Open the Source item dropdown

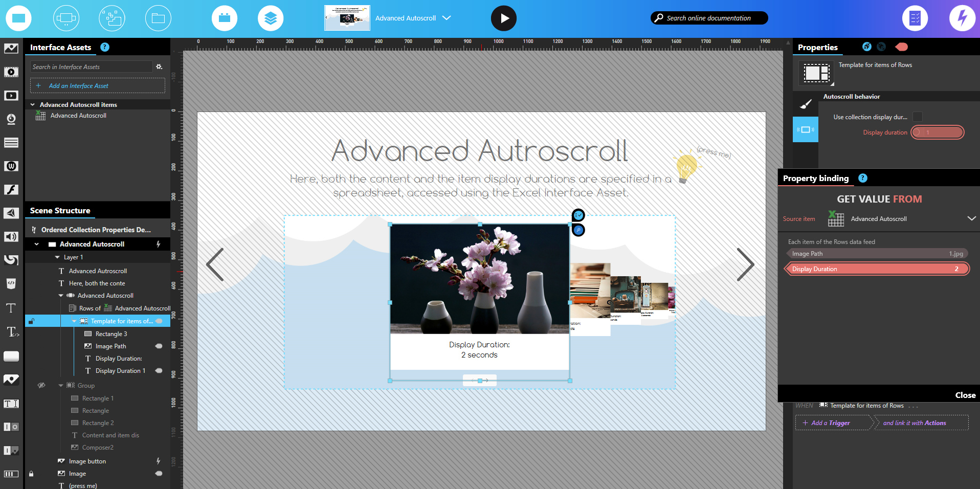pyautogui.click(x=971, y=218)
